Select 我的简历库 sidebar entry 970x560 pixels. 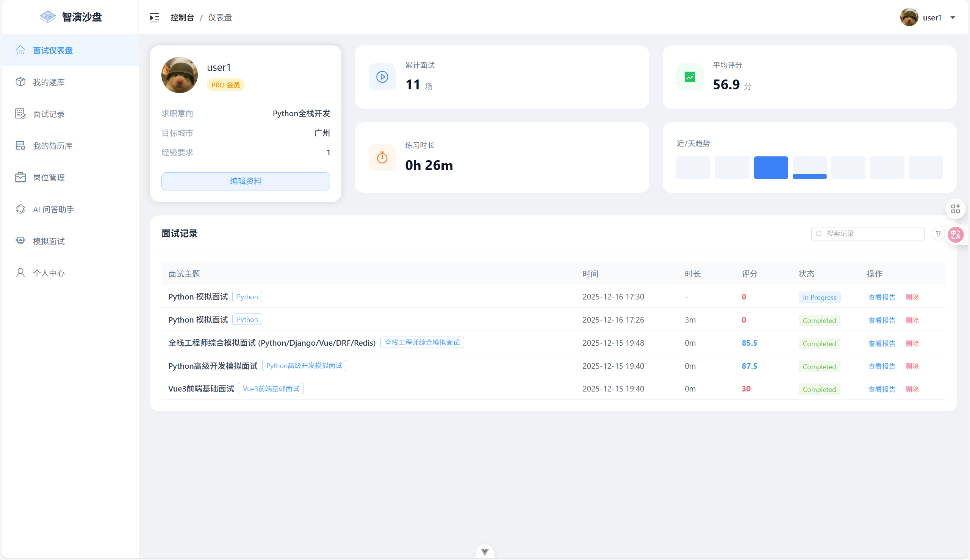(x=53, y=146)
